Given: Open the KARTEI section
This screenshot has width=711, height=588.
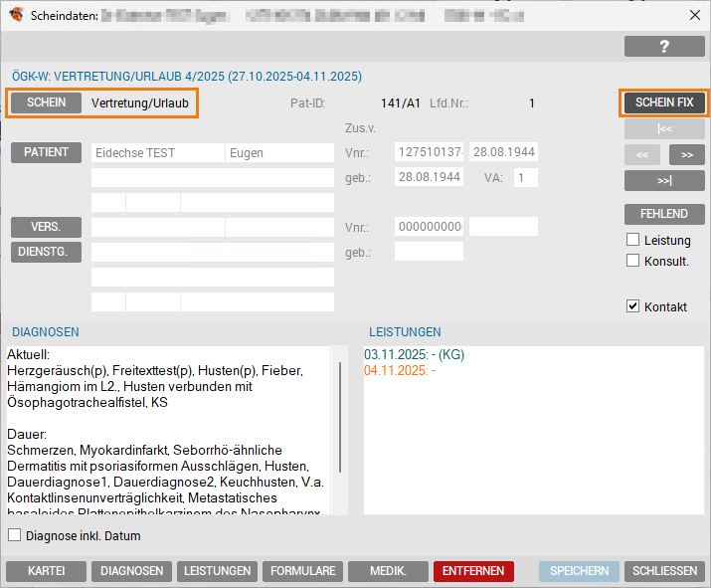Looking at the screenshot, I should coord(46,571).
